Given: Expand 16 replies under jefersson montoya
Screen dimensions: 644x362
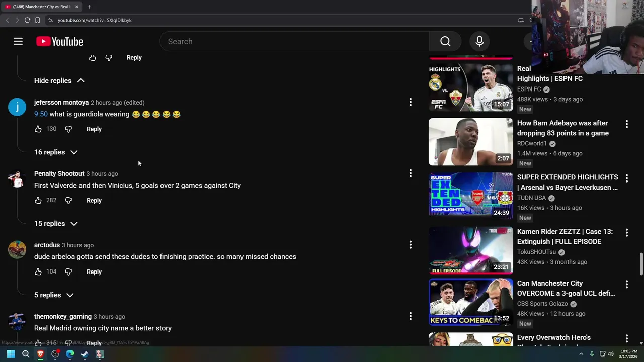Looking at the screenshot, I should 56,152.
